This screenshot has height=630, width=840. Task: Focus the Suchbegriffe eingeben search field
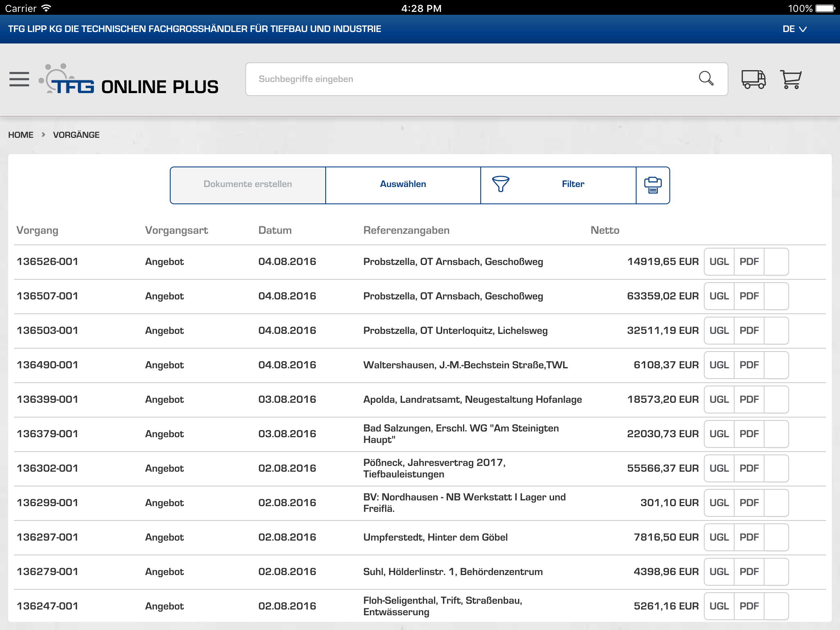coord(472,79)
